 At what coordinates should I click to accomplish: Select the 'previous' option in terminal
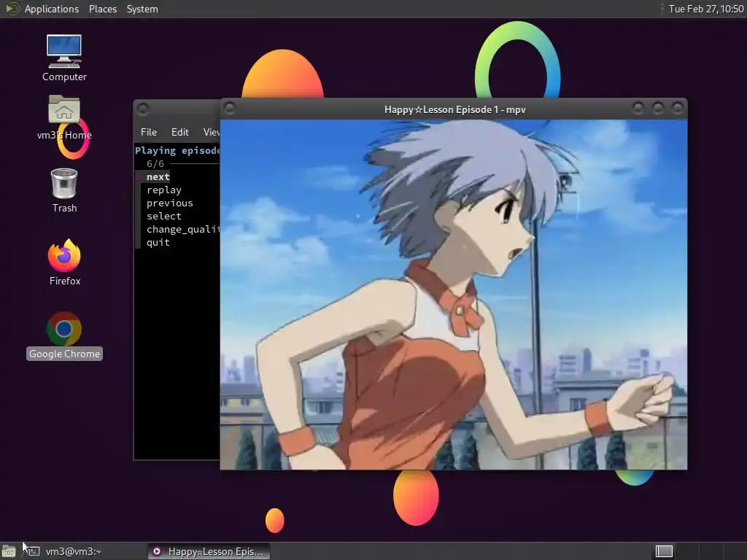click(x=169, y=203)
